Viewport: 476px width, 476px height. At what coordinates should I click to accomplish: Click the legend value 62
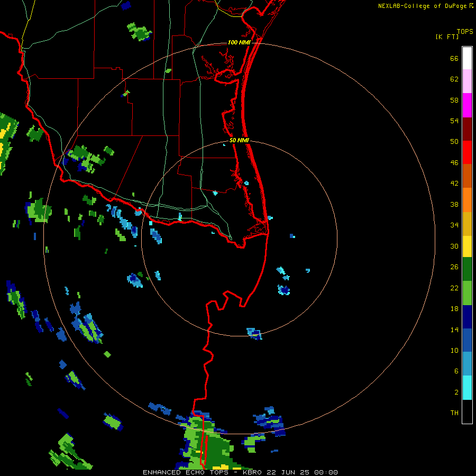454,79
